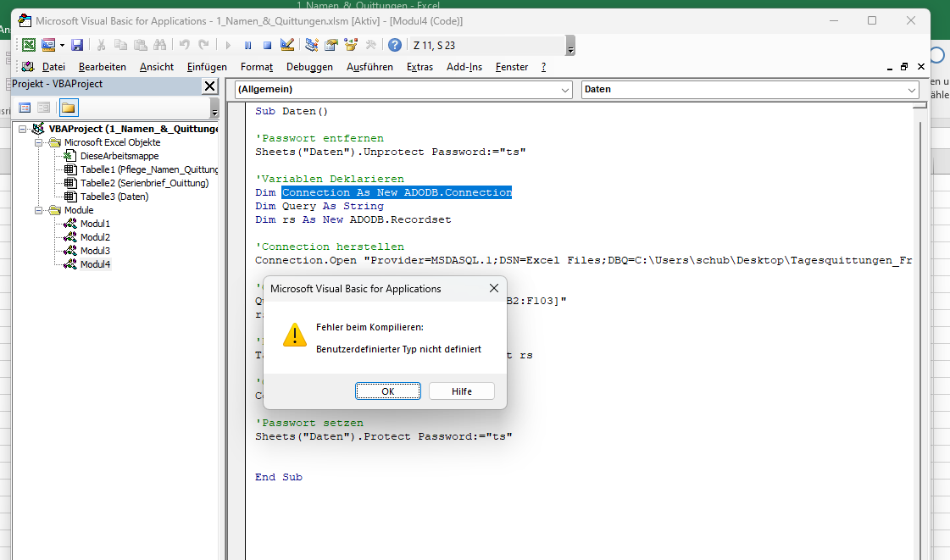Click the 'End Sub' code line
Screen dimensions: 950x560
click(x=279, y=477)
